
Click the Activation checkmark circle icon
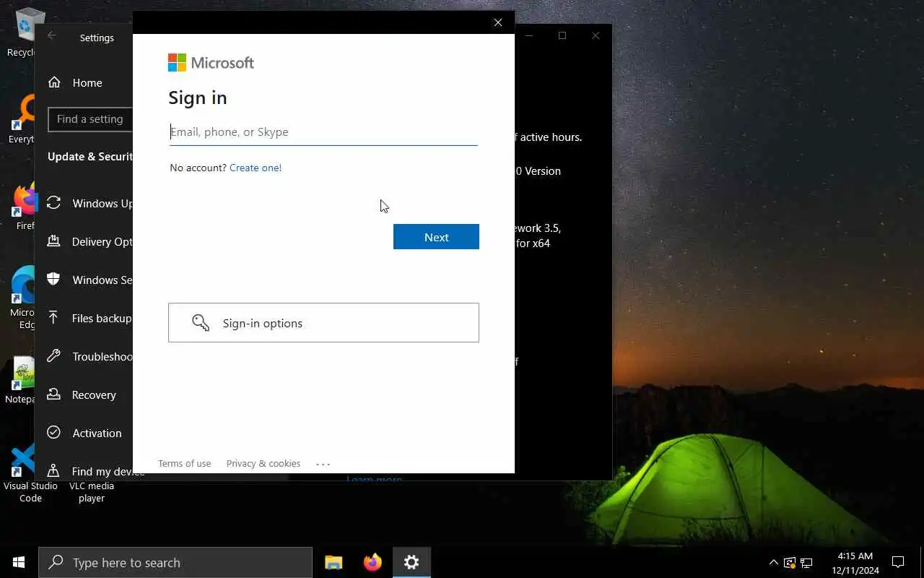click(x=53, y=433)
